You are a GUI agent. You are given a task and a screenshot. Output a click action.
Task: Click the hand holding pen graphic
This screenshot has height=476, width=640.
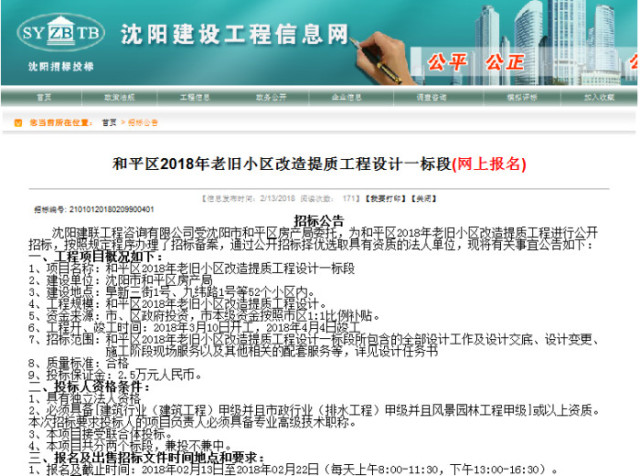coord(380,58)
